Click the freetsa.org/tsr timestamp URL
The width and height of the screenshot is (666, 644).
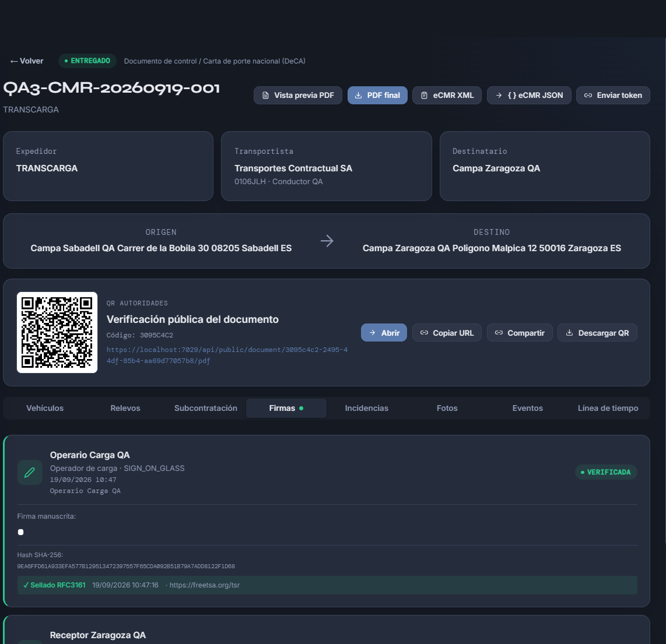pos(204,585)
